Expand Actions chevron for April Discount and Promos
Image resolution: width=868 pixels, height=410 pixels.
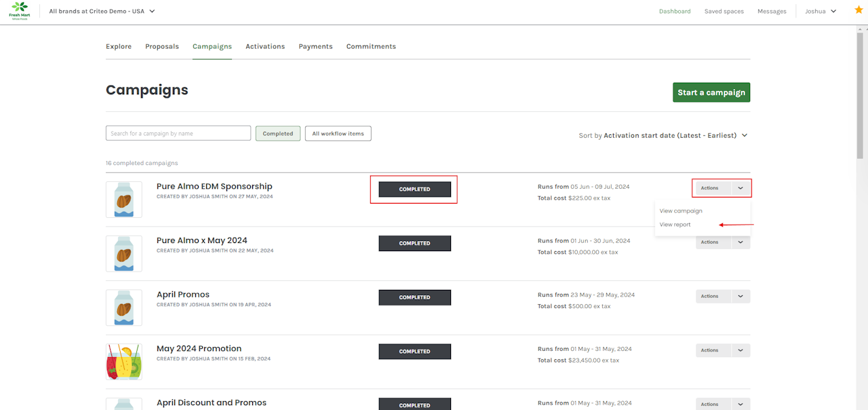pos(741,404)
